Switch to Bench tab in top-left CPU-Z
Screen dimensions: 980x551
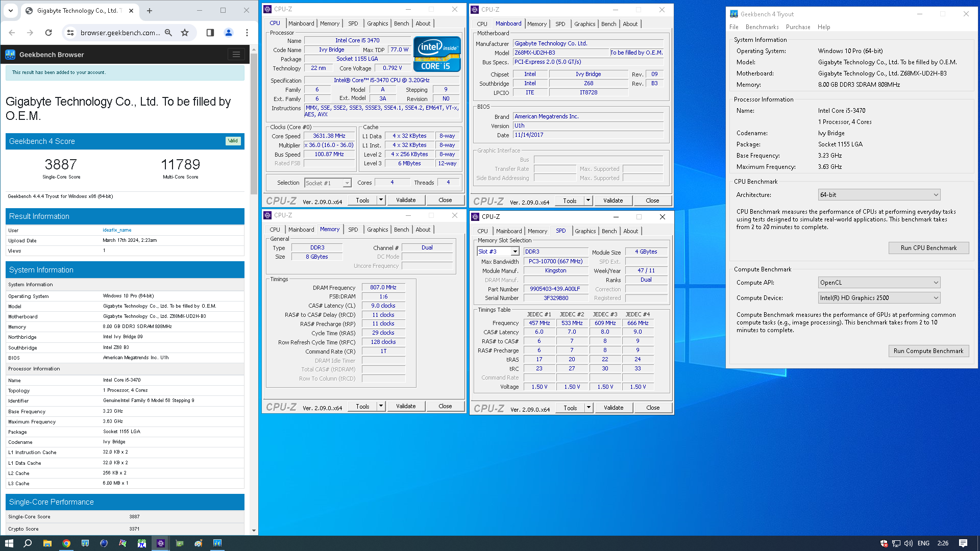[x=401, y=23]
